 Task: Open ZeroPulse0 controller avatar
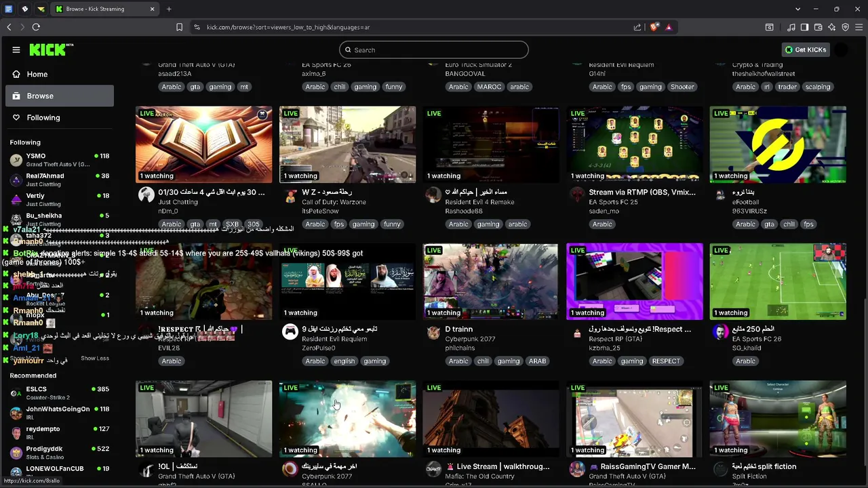coord(290,332)
